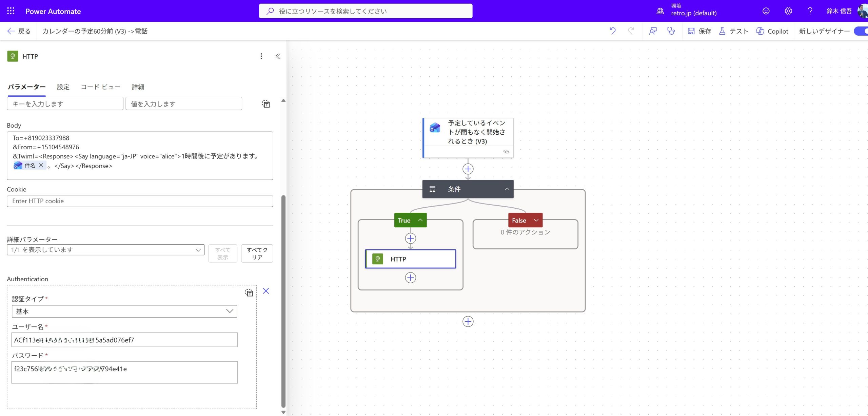Open the 認証タイプ dropdown
The height and width of the screenshot is (416, 868).
click(124, 311)
